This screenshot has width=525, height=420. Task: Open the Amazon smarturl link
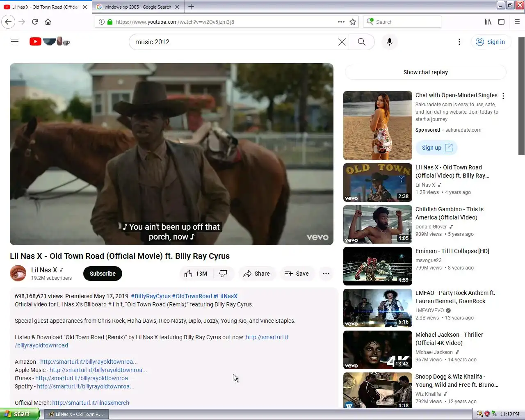tap(89, 362)
